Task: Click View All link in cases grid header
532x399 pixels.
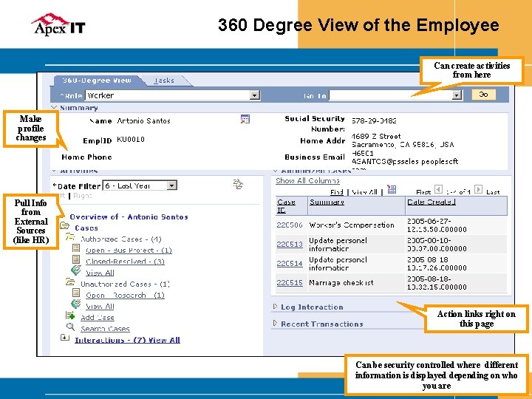Action: pos(365,192)
